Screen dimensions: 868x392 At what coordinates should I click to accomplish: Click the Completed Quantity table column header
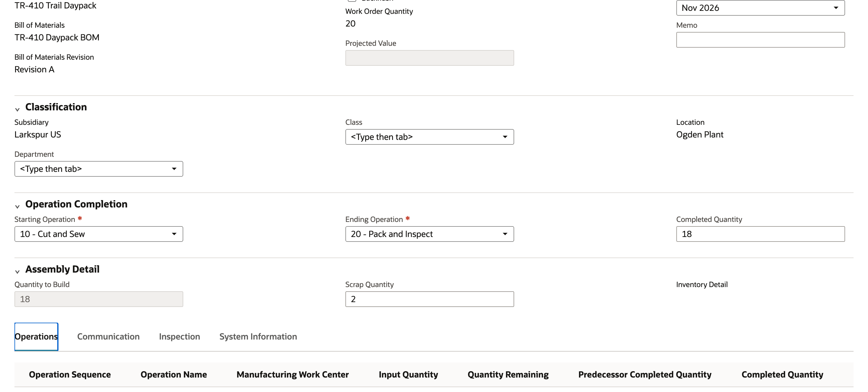coord(782,375)
